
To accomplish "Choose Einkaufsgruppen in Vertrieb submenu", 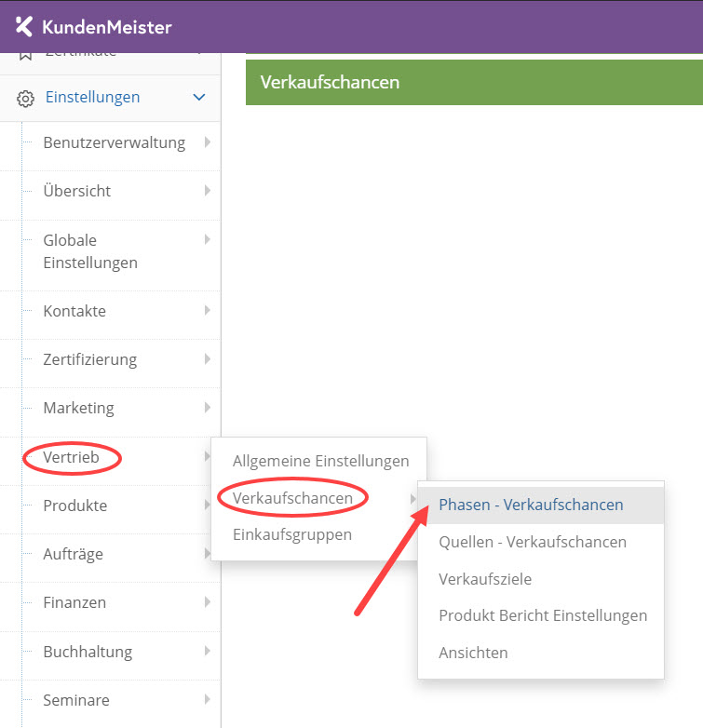I will pos(292,534).
